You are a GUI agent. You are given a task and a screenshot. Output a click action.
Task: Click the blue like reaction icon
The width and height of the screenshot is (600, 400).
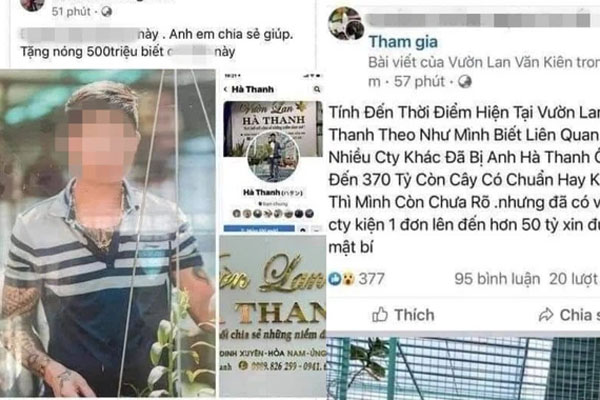click(334, 279)
